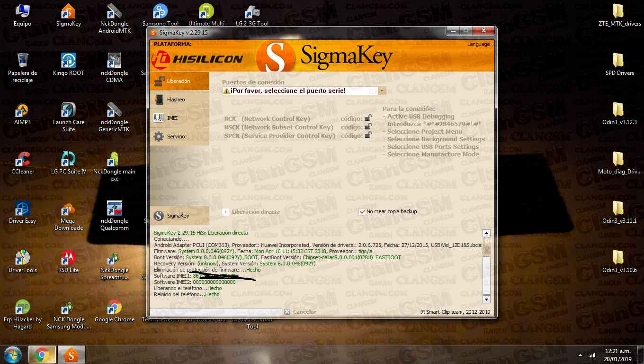This screenshot has width=644, height=364.
Task: Expand the serial port selection dropdown
Action: click(382, 91)
